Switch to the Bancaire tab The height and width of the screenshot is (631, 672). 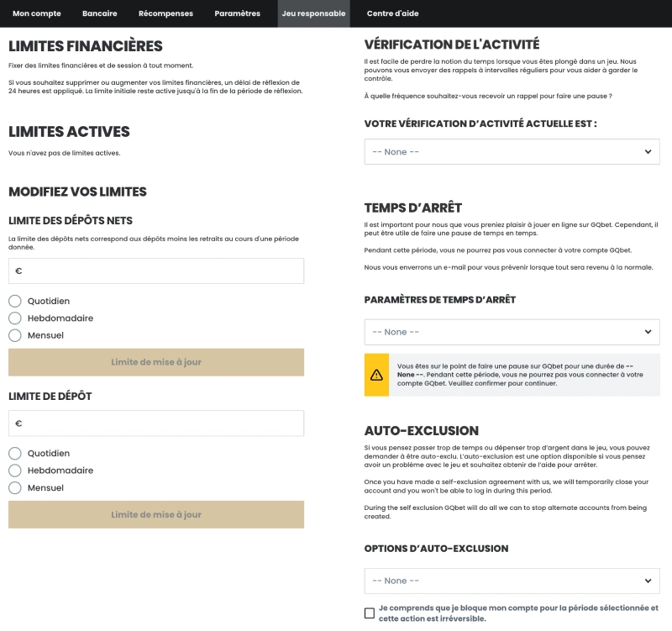click(99, 13)
